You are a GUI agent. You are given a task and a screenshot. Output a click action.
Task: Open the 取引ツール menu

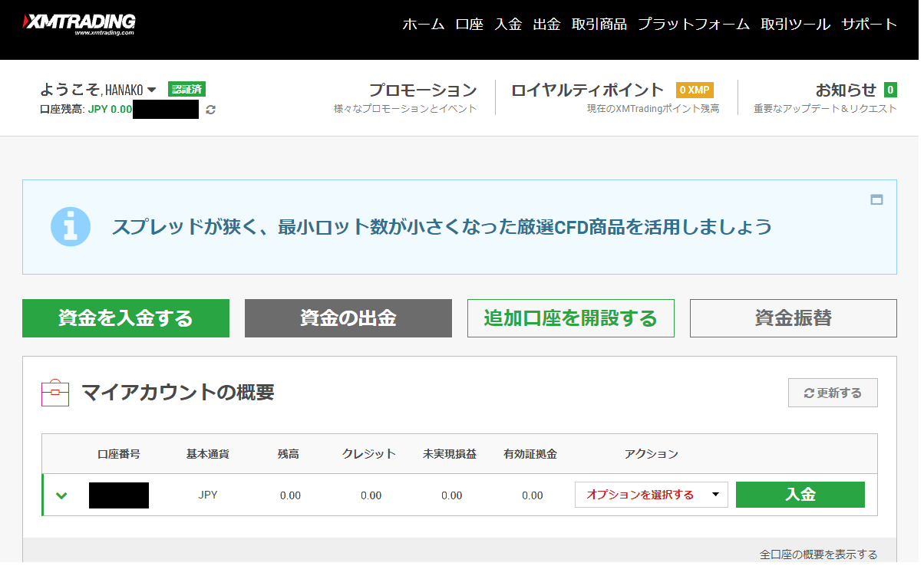click(x=796, y=24)
